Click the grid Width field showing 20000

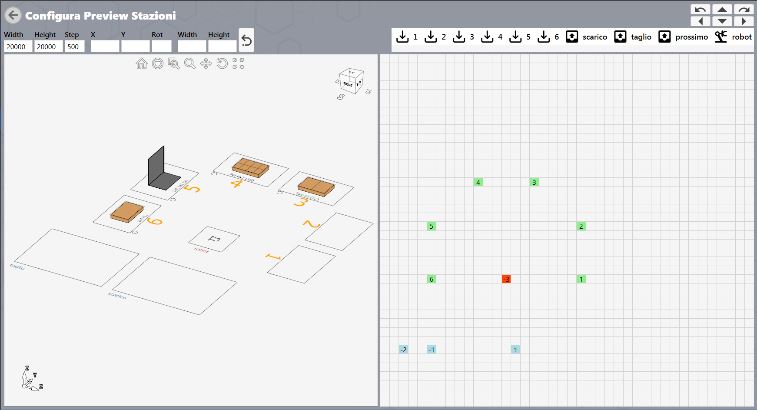pyautogui.click(x=18, y=46)
